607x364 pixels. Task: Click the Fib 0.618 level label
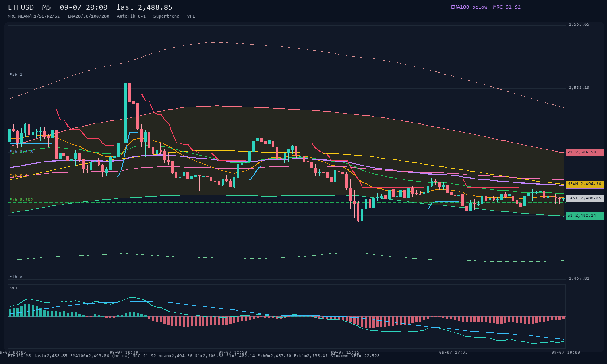coord(21,152)
